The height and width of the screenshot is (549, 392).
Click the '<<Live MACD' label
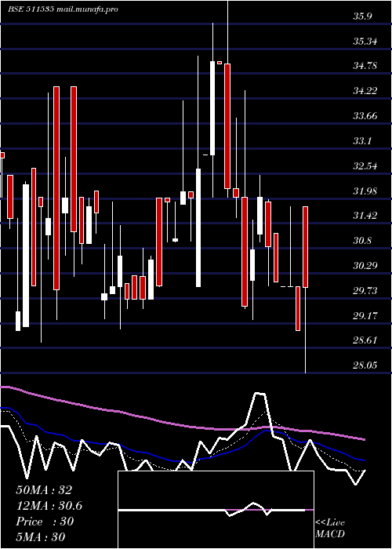330,529
